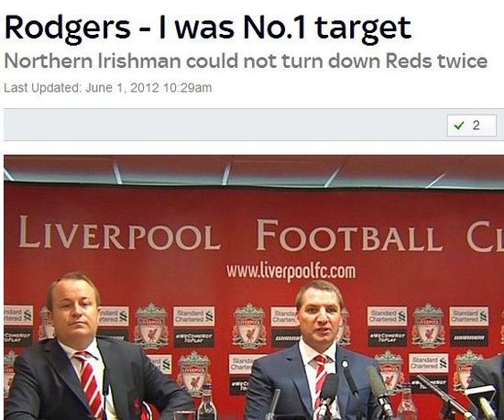Image resolution: width=504 pixels, height=420 pixels.
Task: Select the 'Last Updated: June 1, 2012' timestamp
Action: (x=108, y=88)
